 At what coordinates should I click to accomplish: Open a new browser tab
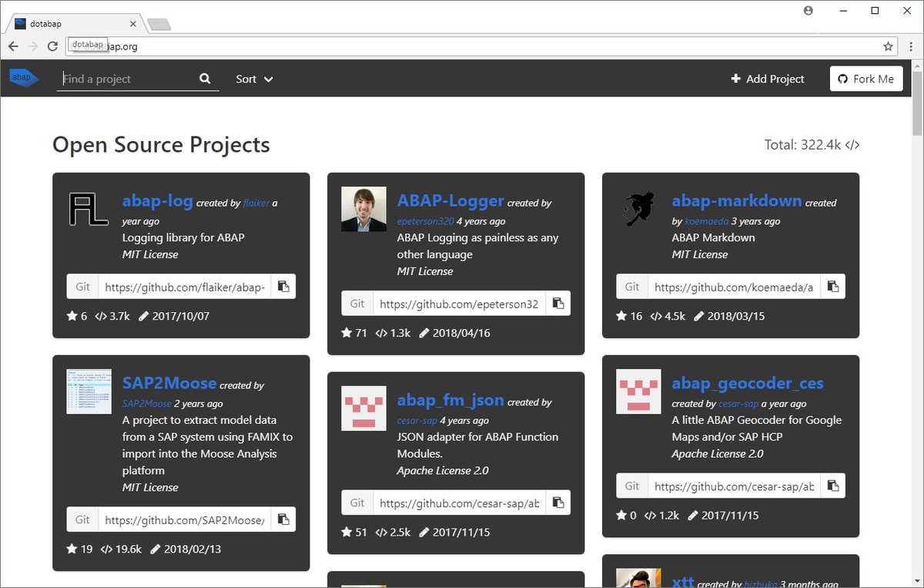[x=159, y=25]
